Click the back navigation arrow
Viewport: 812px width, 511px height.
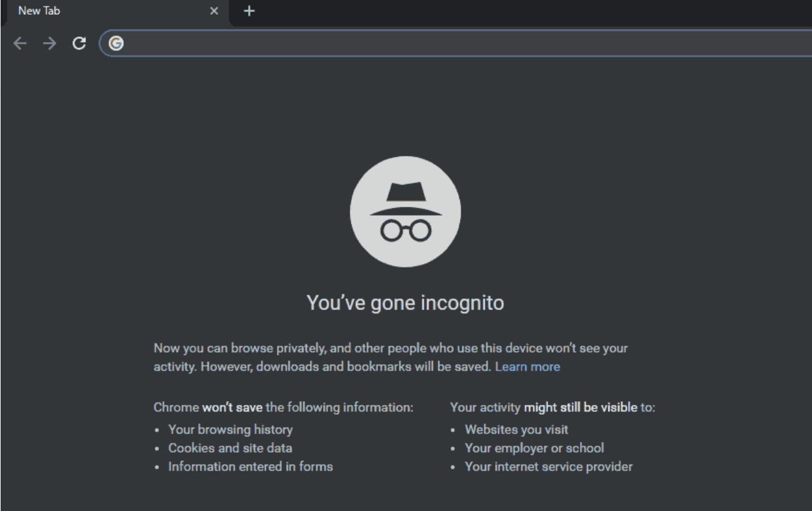point(20,44)
